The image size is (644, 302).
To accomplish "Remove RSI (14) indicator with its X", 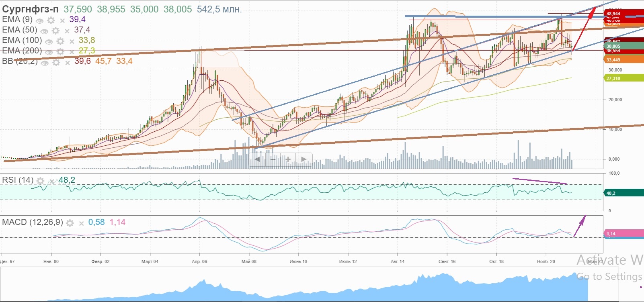I will [x=51, y=181].
